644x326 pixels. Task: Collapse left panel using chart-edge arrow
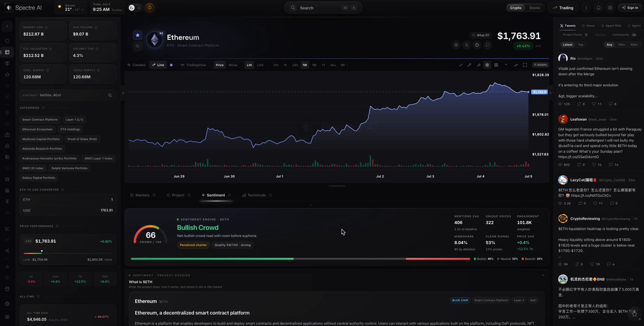coord(123,93)
